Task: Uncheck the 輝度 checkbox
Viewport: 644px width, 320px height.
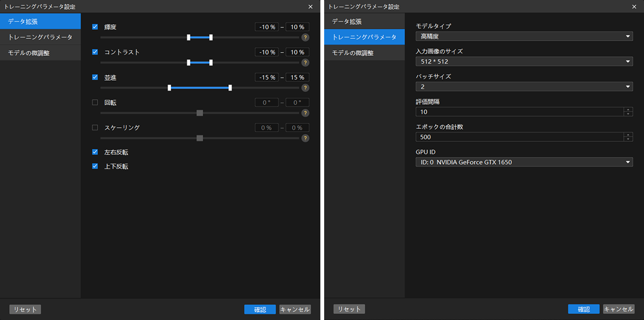Action: coord(95,27)
